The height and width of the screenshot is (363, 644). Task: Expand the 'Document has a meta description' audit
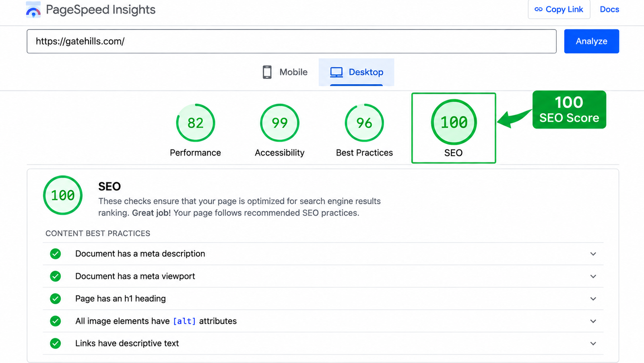[593, 254]
